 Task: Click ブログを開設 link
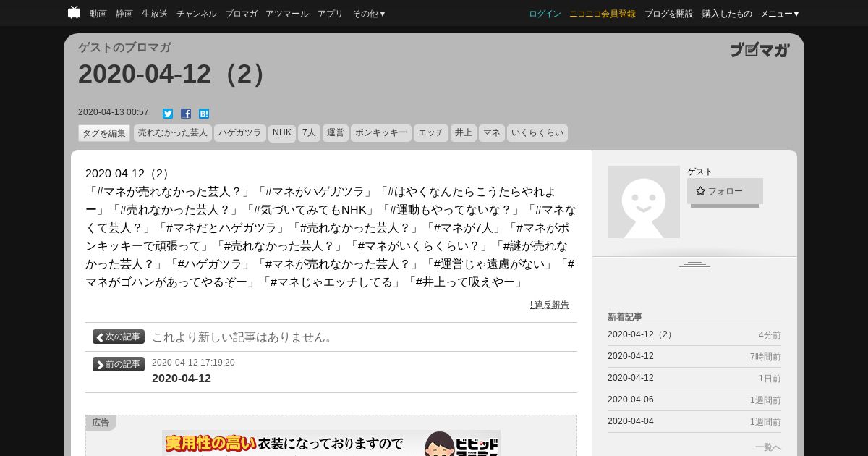point(669,14)
